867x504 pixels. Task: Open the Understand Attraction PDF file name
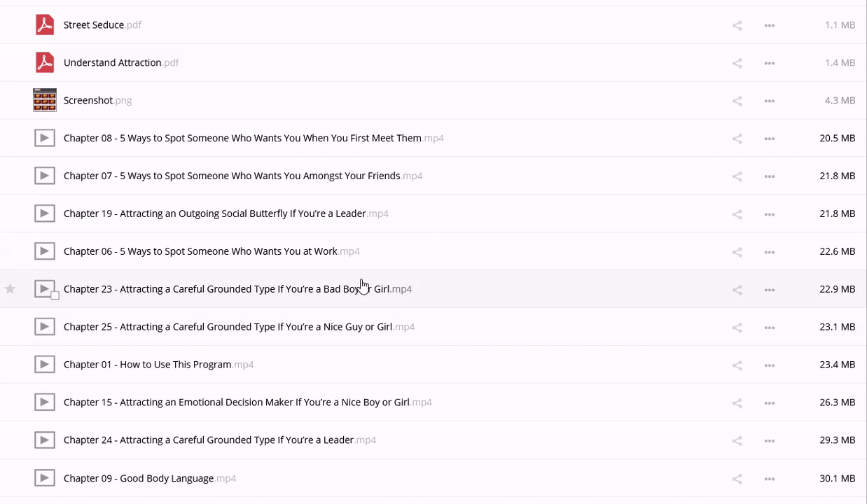[112, 62]
